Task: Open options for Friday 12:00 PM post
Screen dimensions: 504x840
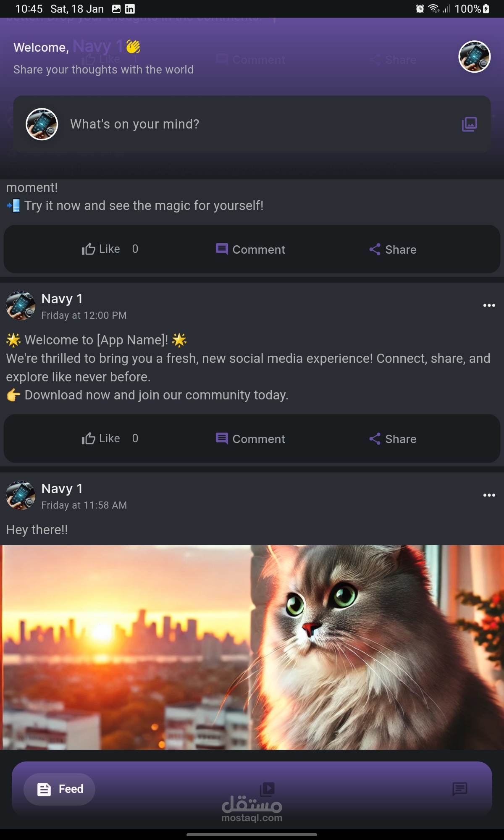Action: [x=489, y=305]
